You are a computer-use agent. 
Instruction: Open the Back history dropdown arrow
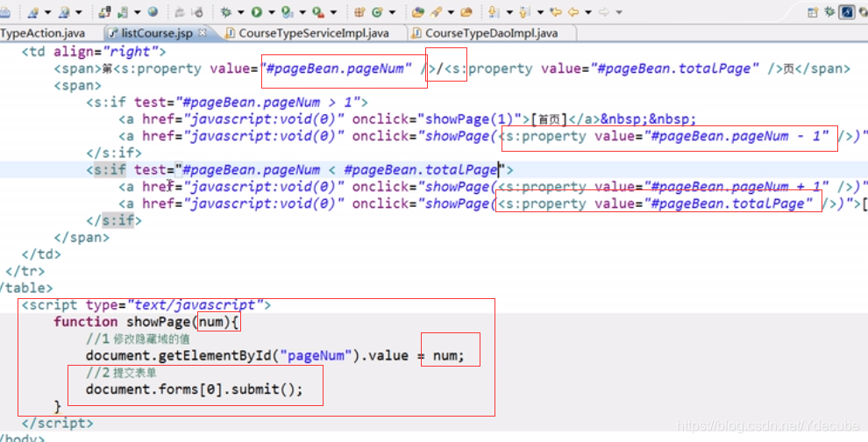[x=588, y=11]
